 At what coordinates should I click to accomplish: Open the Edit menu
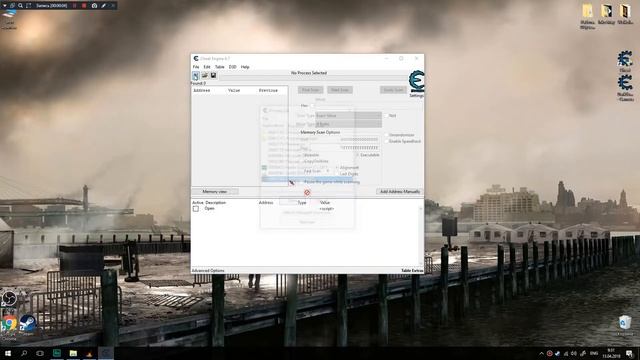(207, 67)
